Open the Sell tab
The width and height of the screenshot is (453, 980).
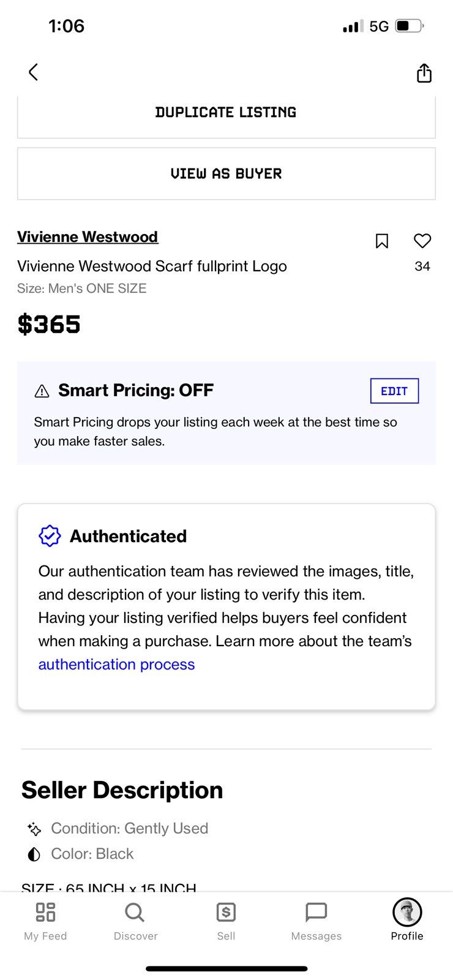226,921
